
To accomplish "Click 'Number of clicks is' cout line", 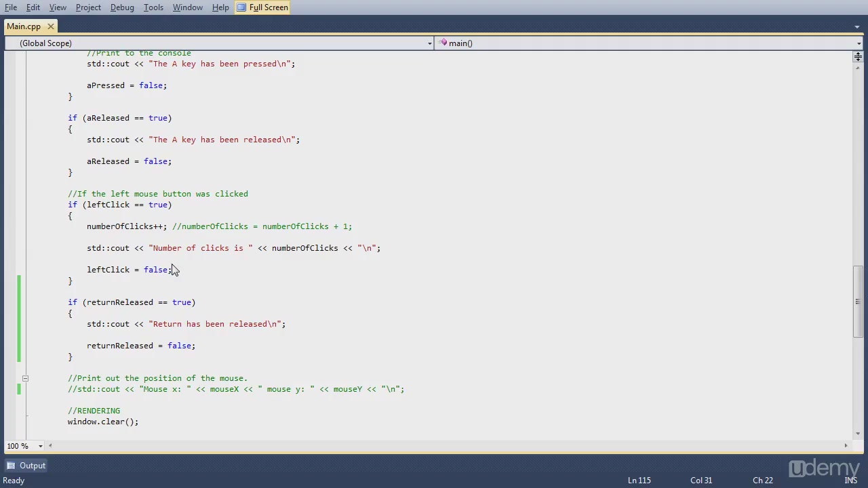I will (234, 248).
